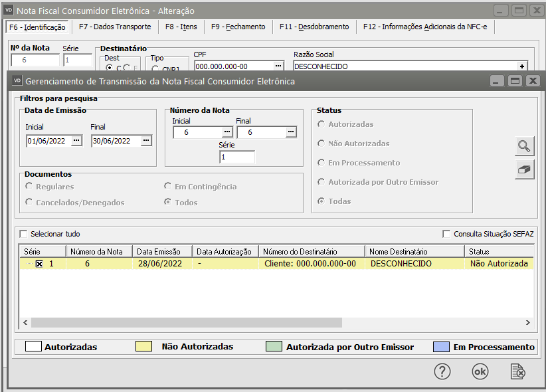Click the Série input field in filters
Image resolution: width=546 pixels, height=392 pixels.
click(x=237, y=157)
